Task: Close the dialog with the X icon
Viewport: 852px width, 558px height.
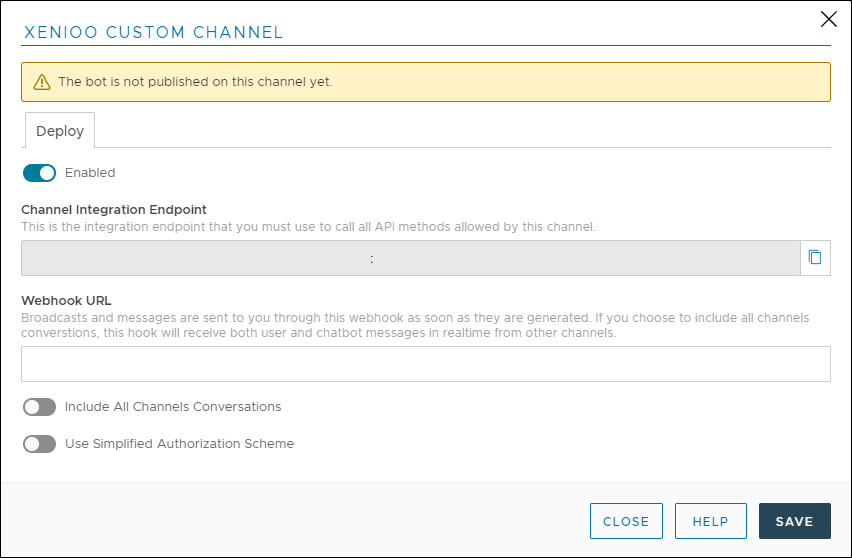Action: pyautogui.click(x=828, y=19)
